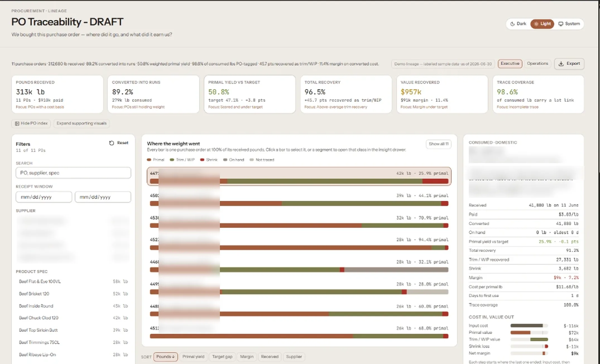The image size is (600, 364).
Task: Open the receipt window end date field
Action: click(103, 197)
